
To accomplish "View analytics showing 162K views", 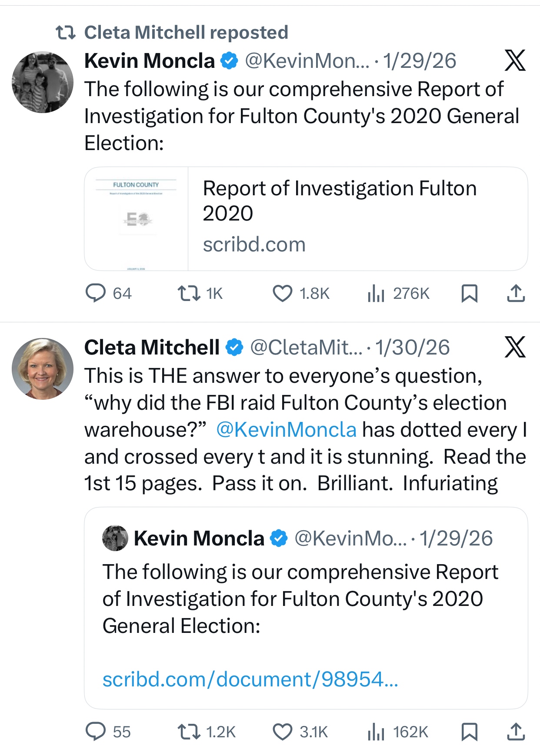I will (x=376, y=732).
